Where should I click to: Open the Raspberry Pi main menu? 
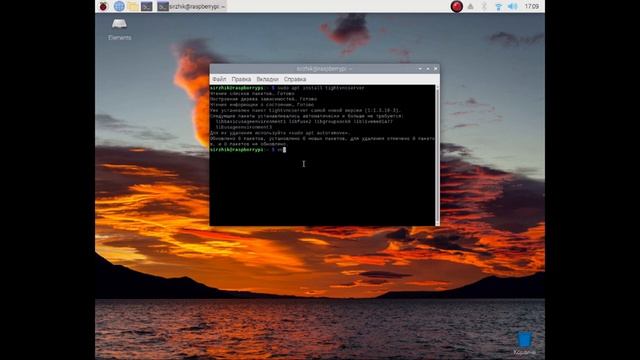(x=103, y=6)
